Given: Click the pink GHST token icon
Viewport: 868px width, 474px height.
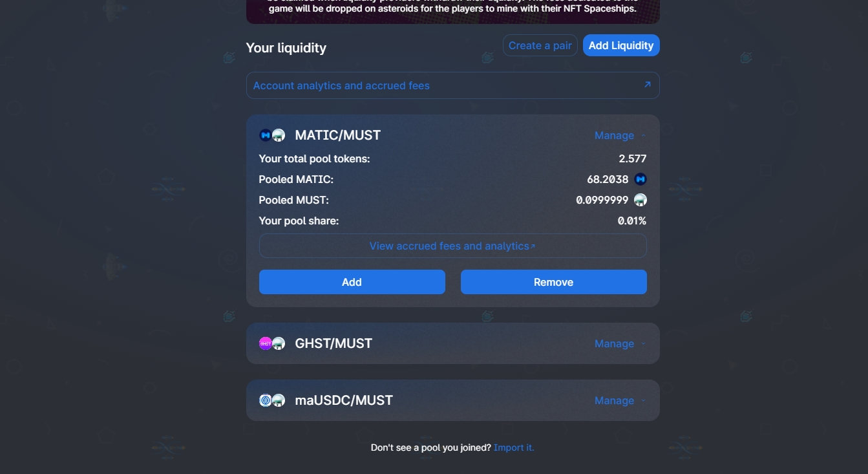Looking at the screenshot, I should (265, 343).
